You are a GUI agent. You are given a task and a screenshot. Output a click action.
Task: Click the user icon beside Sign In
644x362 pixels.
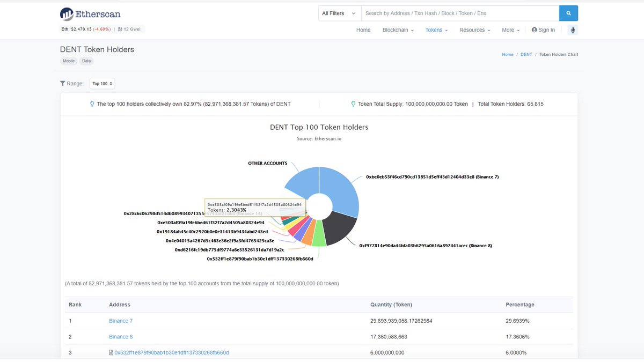[534, 30]
